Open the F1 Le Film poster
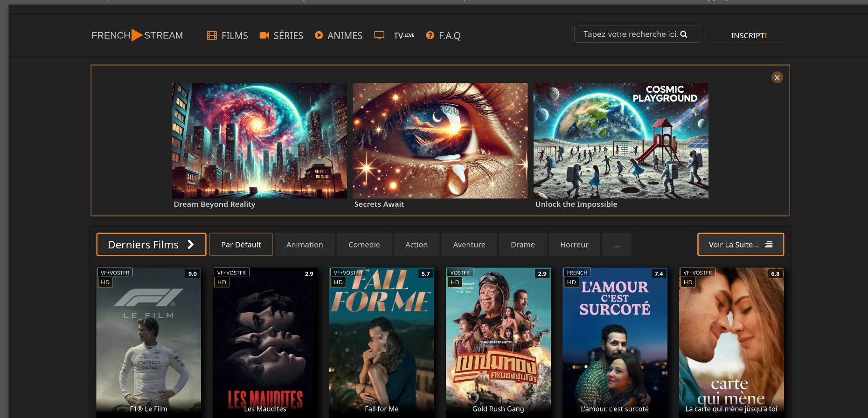The height and width of the screenshot is (418, 868). coord(148,343)
